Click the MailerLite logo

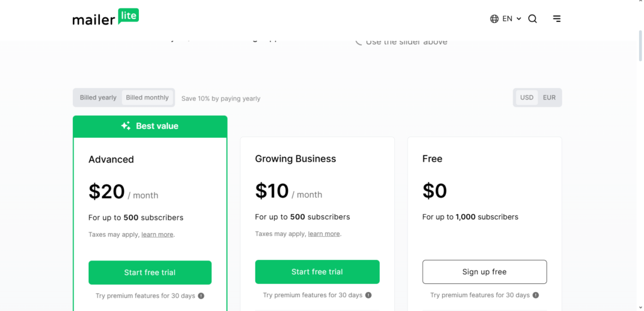106,17
